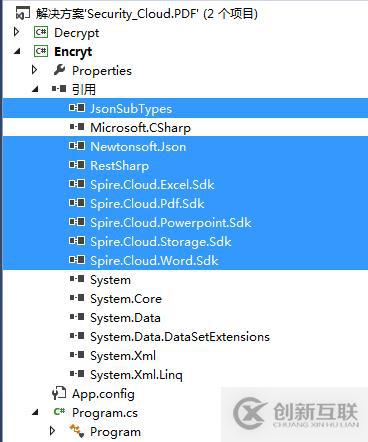This screenshot has width=368, height=442.
Task: Click the reference icon beside System.Data.DataSetExtensions
Action: pos(77,336)
